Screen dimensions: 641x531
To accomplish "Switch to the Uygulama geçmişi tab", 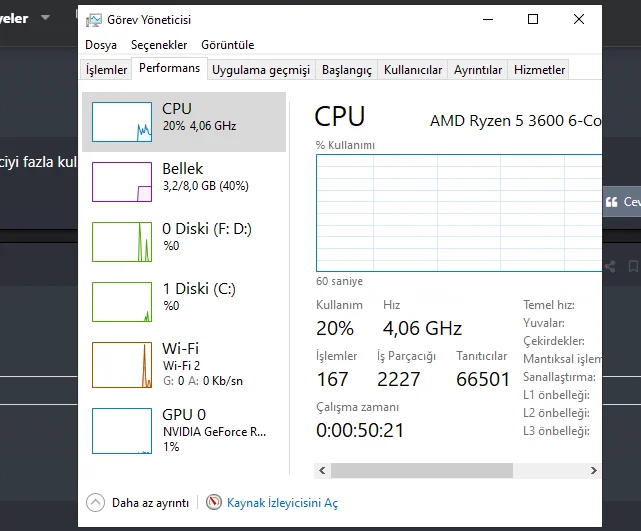I will point(261,70).
